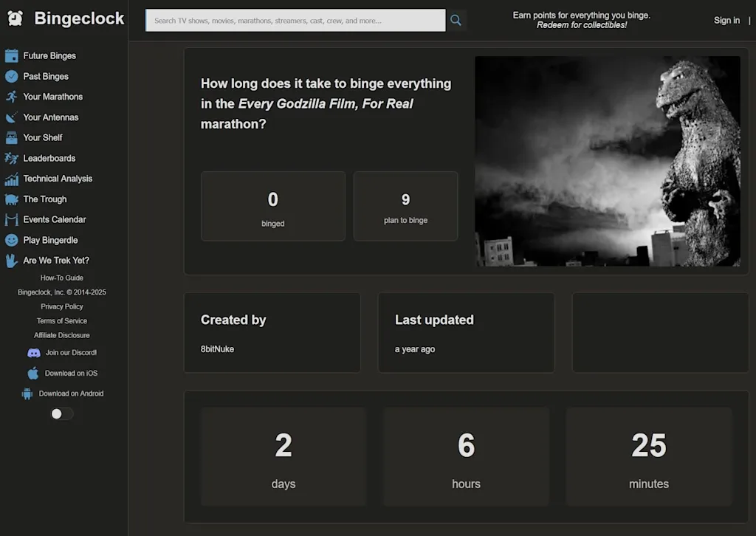Viewport: 756px width, 536px height.
Task: Click the 'Last updated' heading
Action: 434,320
